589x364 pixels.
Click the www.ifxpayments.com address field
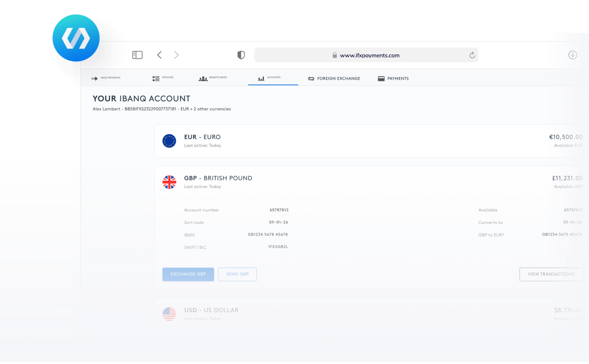[x=369, y=55]
